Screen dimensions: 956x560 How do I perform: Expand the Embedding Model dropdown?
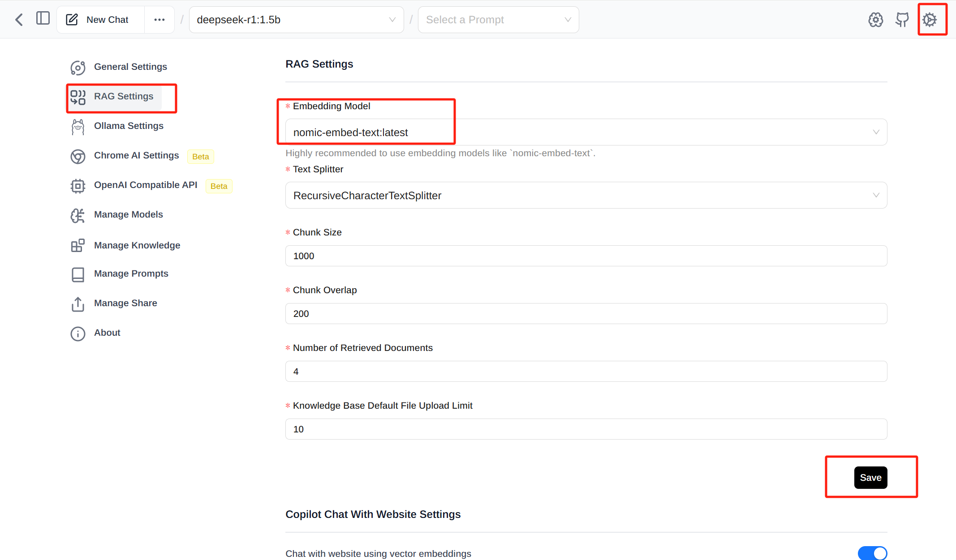coord(586,133)
